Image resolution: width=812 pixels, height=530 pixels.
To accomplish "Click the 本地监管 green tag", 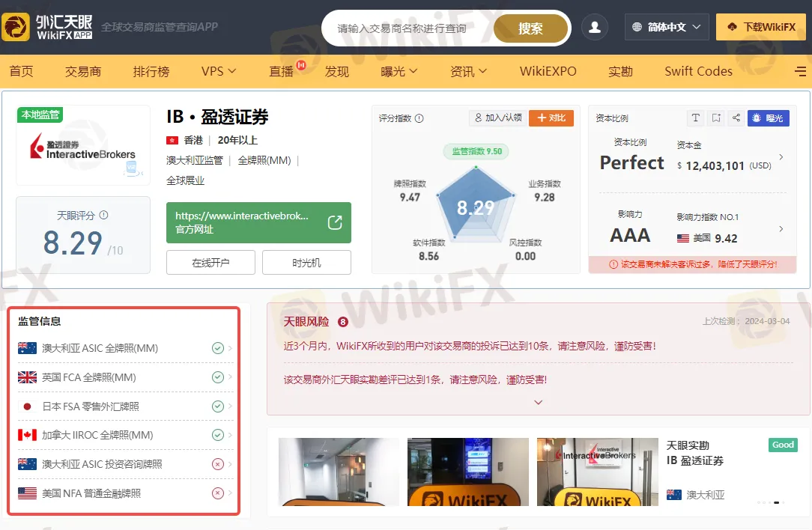I will [40, 115].
